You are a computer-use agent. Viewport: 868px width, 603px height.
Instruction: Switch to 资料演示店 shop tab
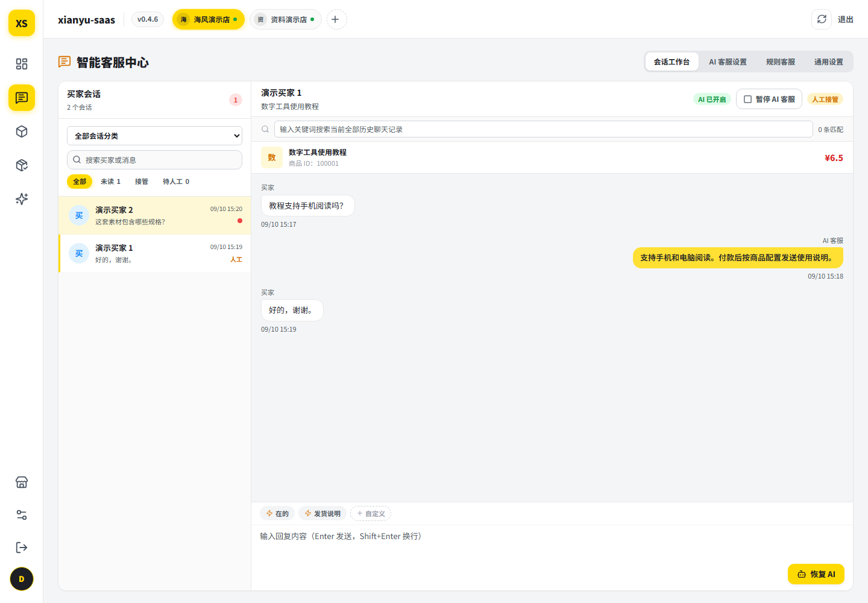286,19
